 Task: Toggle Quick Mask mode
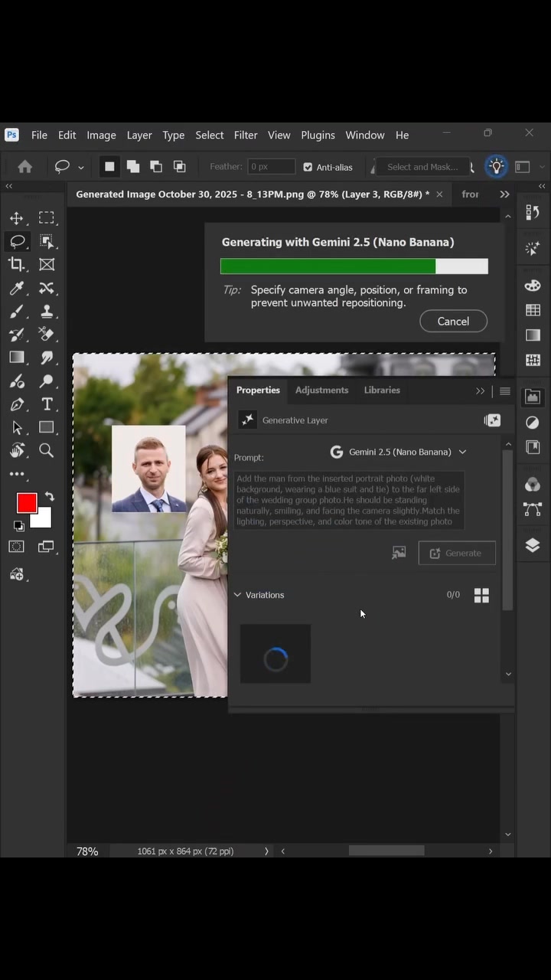pyautogui.click(x=16, y=547)
